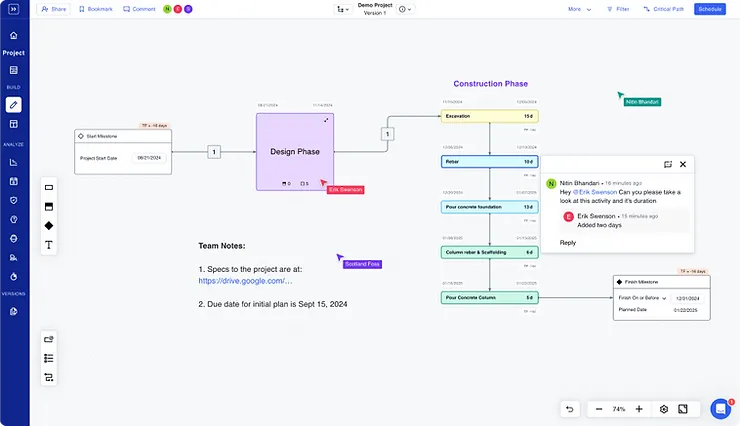Click the Demo Project title
Image resolution: width=740 pixels, height=426 pixels.
click(375, 5)
